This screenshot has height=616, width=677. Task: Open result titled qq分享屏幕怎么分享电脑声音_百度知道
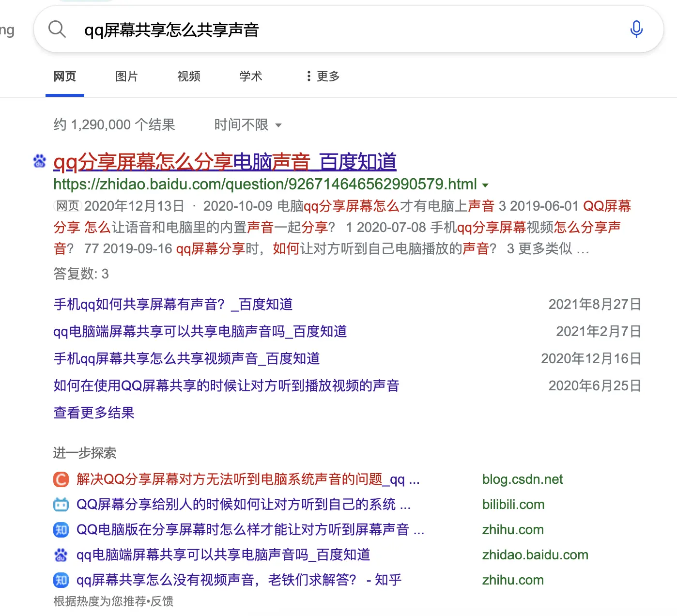pyautogui.click(x=225, y=162)
